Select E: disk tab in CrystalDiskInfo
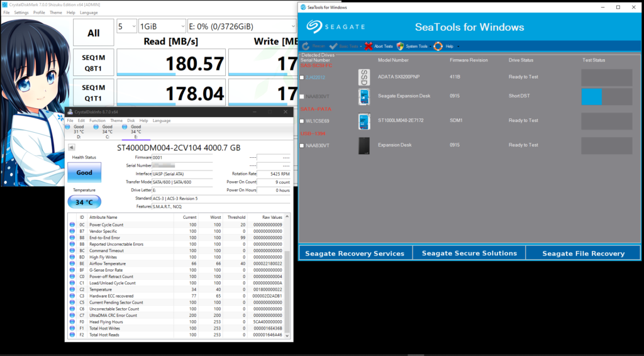This screenshot has height=356, width=644. pos(136,132)
